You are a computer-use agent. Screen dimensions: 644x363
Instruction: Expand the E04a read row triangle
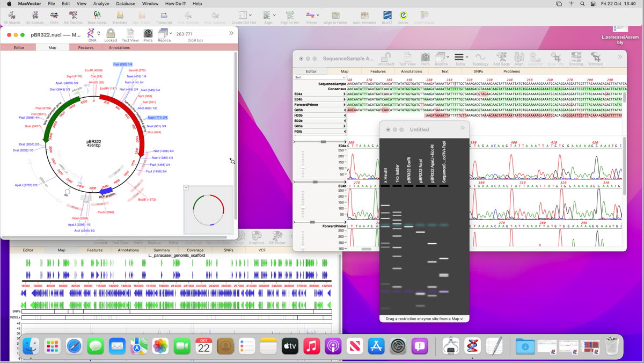pos(345,94)
